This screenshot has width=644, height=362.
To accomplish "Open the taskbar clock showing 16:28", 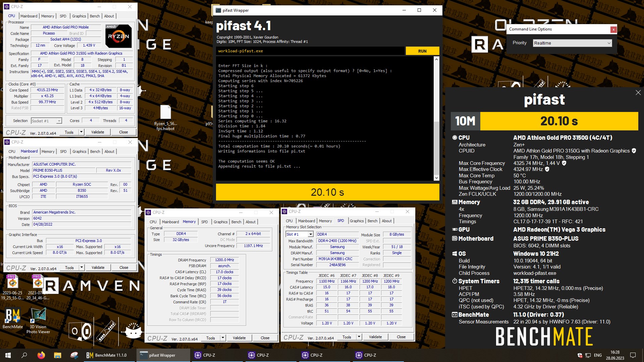I will [615, 355].
